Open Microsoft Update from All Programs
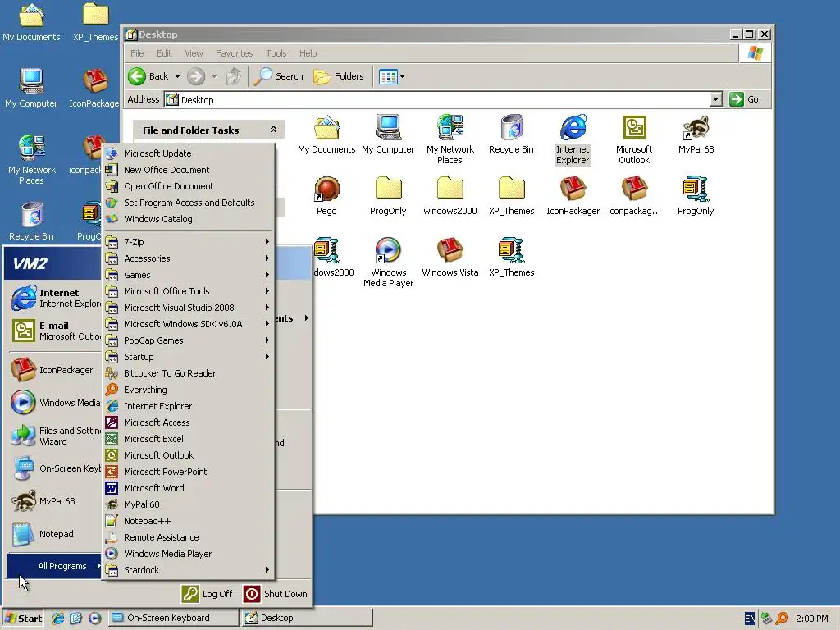Viewport: 840px width, 630px height. (x=189, y=153)
